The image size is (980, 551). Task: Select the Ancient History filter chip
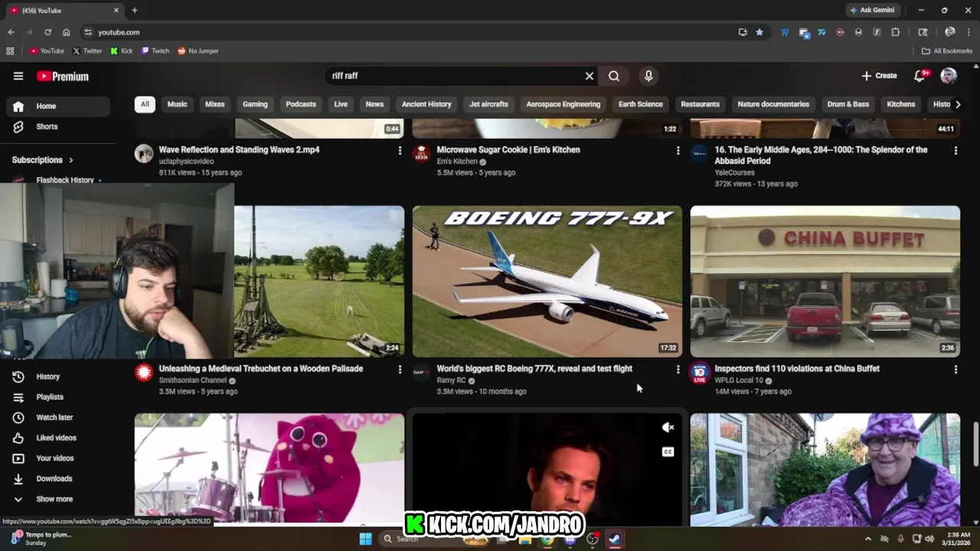pos(426,104)
